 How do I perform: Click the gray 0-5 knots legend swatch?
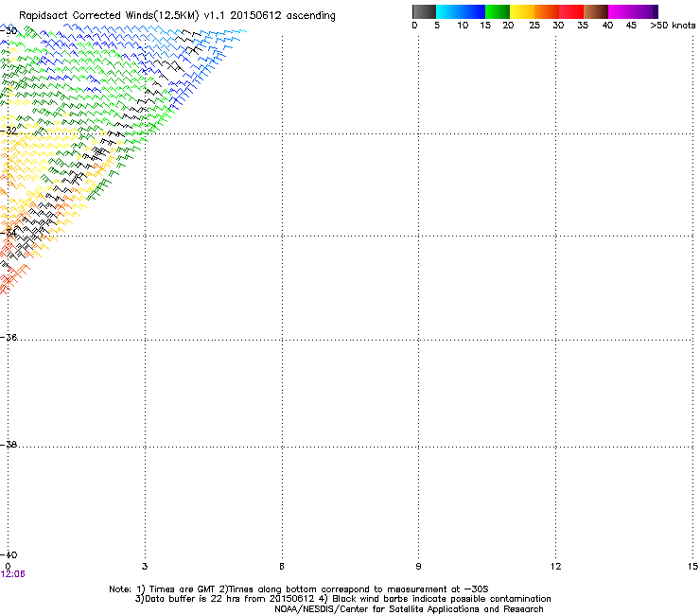(424, 11)
